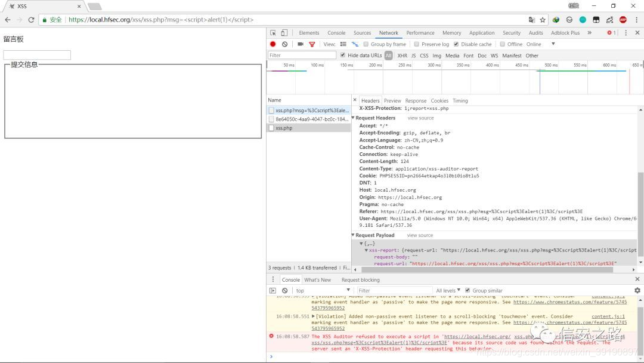Click the message input on the page
The width and height of the screenshot is (644, 363).
tap(37, 55)
